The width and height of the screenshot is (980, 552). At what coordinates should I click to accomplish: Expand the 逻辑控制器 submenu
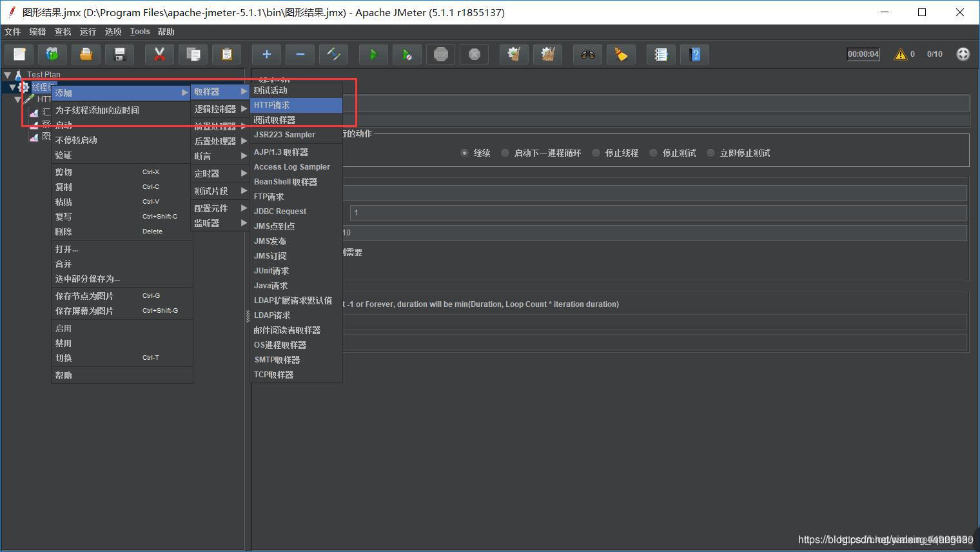pyautogui.click(x=220, y=109)
